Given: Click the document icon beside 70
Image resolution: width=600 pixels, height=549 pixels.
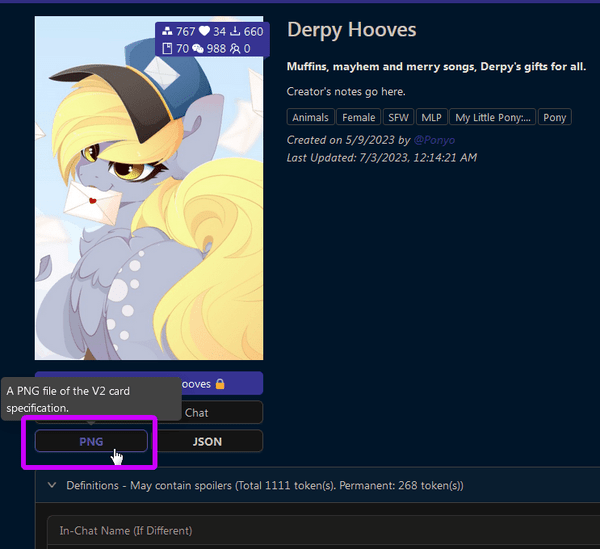Looking at the screenshot, I should 166,48.
